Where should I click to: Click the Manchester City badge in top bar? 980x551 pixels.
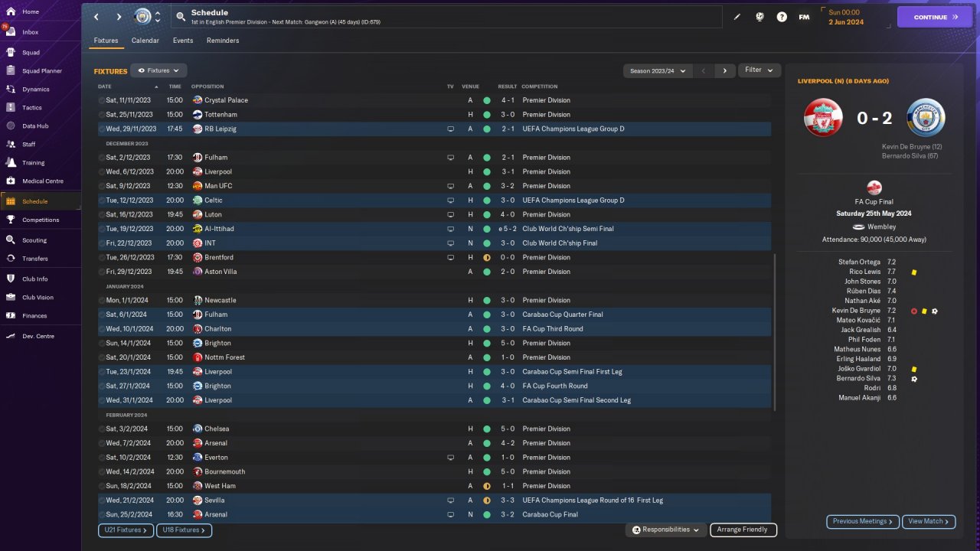coord(142,17)
